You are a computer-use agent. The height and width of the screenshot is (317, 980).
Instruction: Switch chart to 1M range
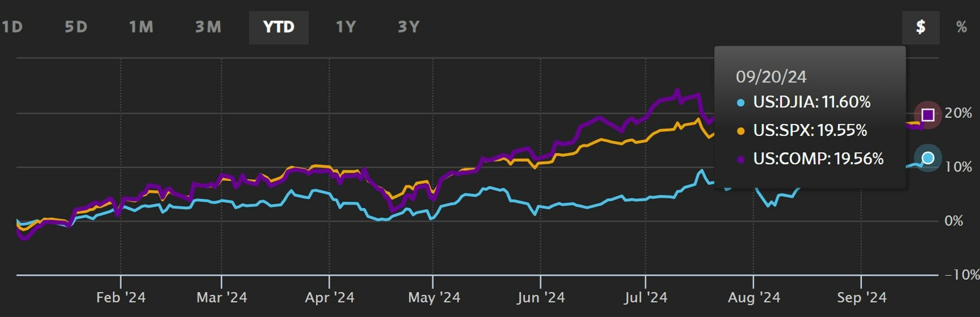141,27
